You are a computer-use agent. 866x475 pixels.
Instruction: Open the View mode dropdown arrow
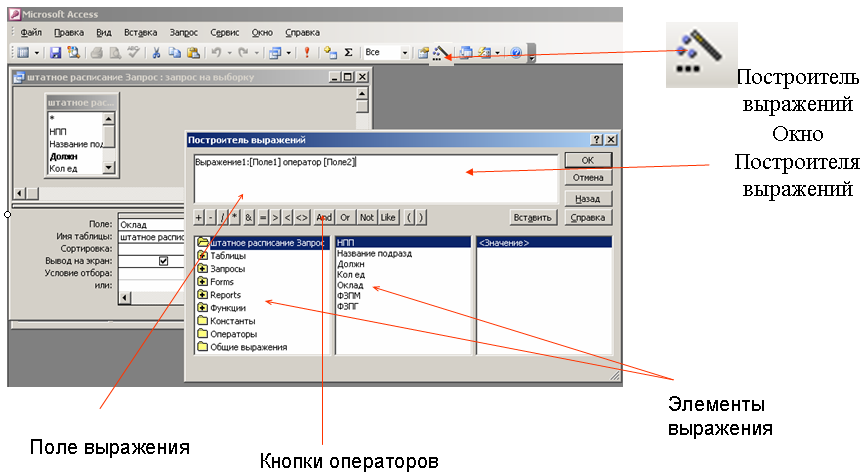(36, 52)
